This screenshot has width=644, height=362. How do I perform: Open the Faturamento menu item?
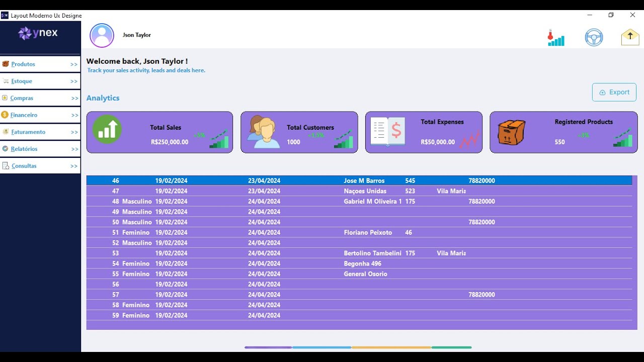pyautogui.click(x=40, y=132)
